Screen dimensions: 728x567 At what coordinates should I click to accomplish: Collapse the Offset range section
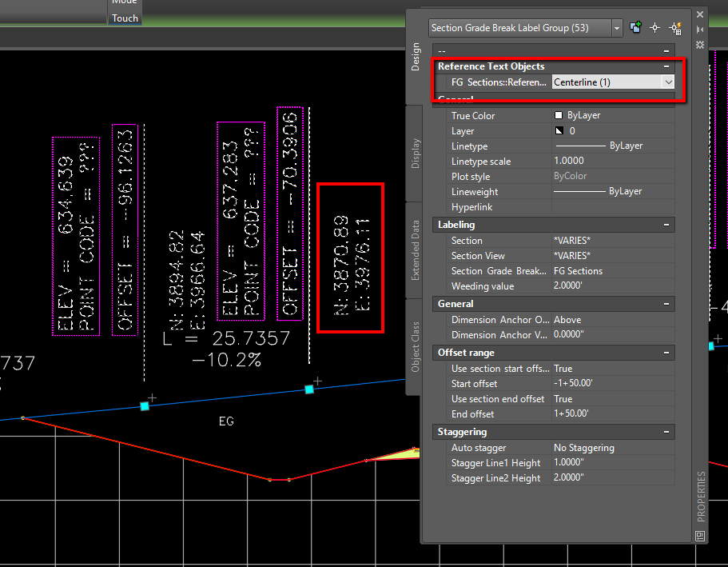[666, 353]
